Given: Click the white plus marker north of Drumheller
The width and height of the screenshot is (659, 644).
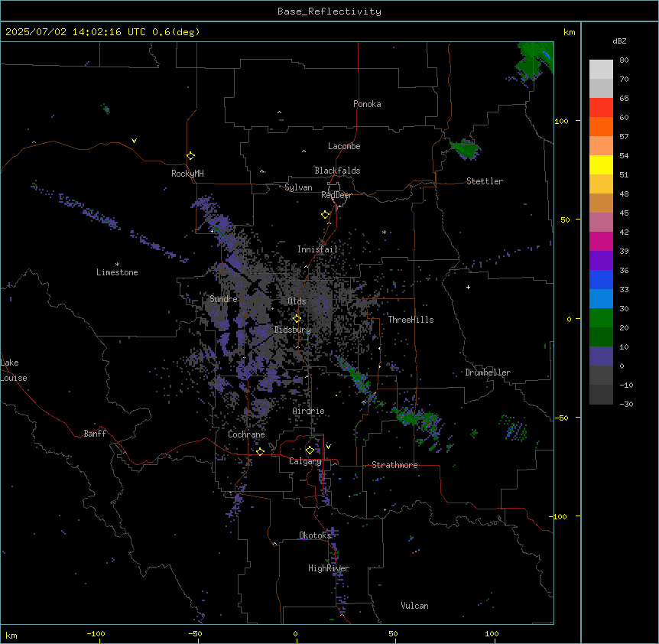Looking at the screenshot, I should (468, 287).
